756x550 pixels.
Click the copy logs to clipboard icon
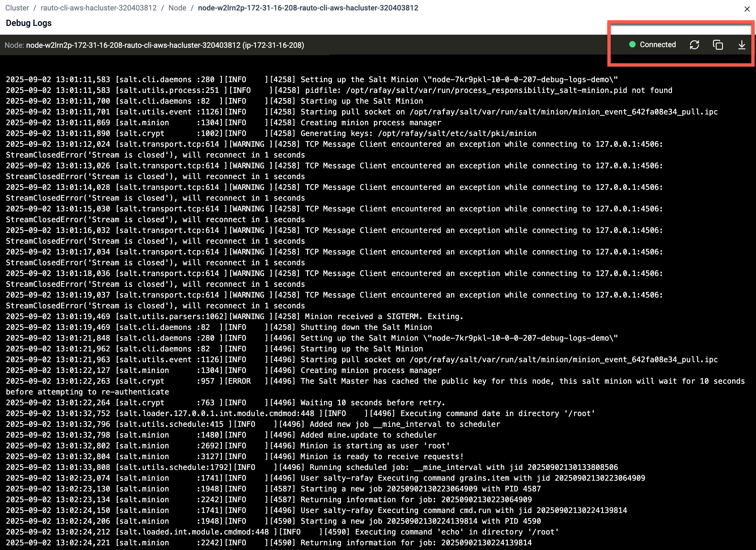click(718, 45)
